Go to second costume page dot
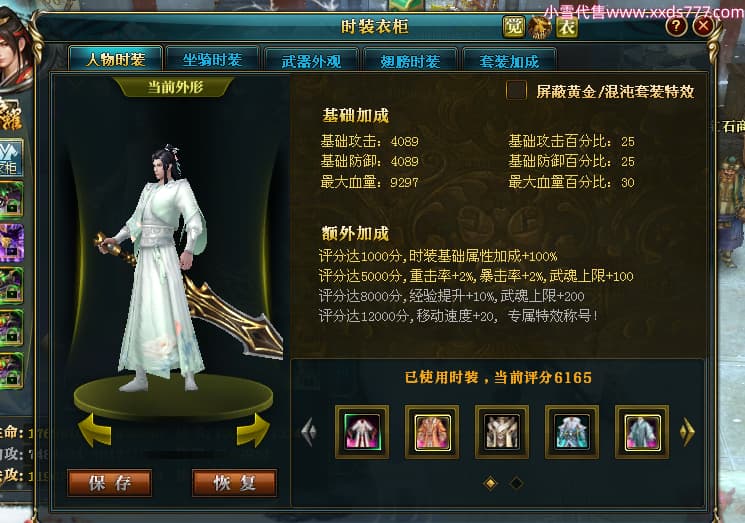The height and width of the screenshot is (523, 745). (516, 484)
